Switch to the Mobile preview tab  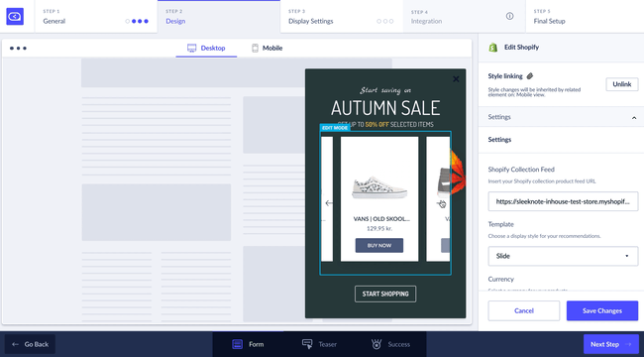pos(267,49)
